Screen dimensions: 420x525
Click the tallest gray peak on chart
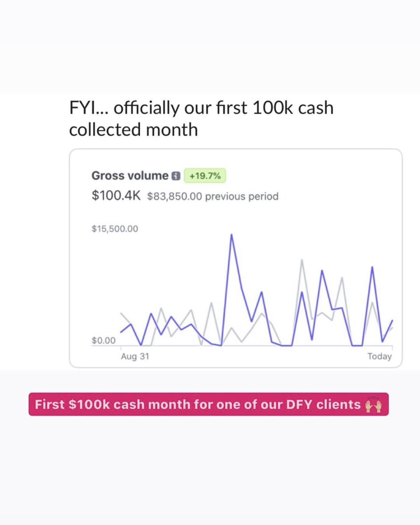302,260
